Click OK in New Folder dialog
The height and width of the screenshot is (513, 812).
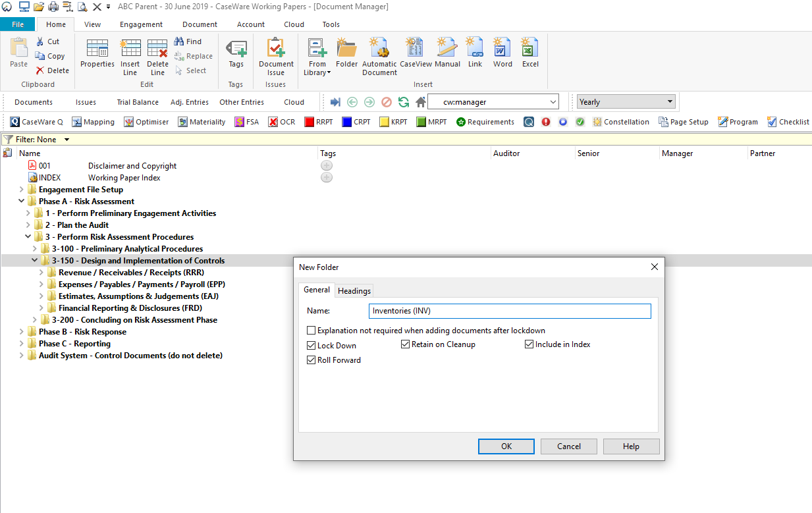click(x=506, y=446)
